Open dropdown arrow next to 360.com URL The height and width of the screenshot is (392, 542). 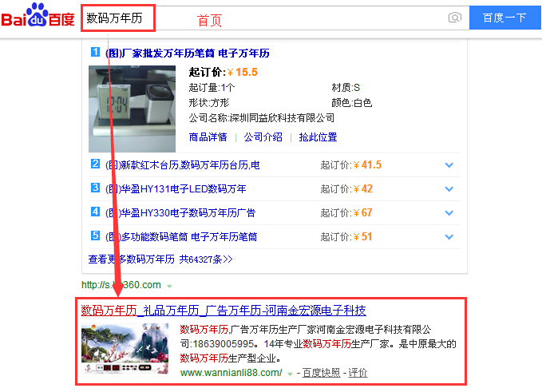(169, 286)
